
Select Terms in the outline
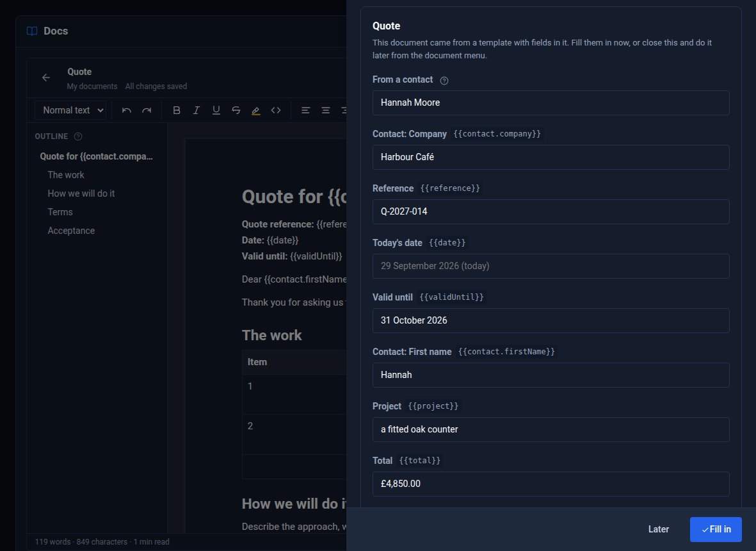point(60,212)
